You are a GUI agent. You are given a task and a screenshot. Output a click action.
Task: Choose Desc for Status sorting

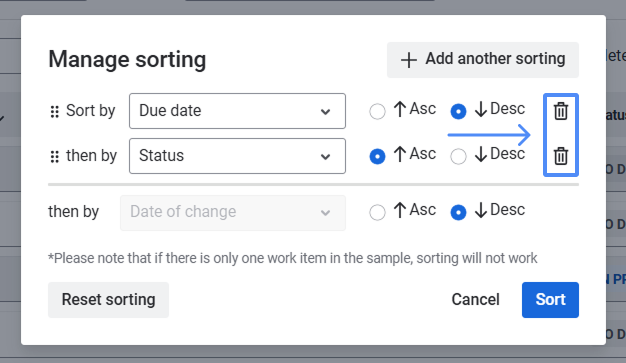[x=458, y=156]
